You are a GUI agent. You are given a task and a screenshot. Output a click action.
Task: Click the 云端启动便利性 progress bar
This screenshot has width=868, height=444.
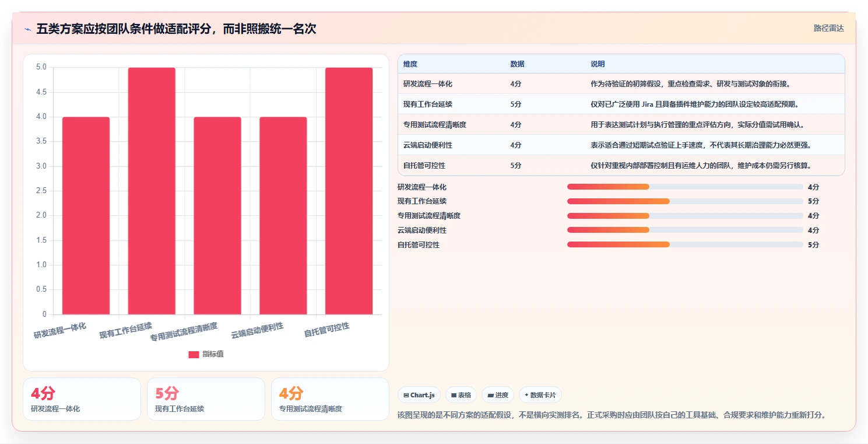pyautogui.click(x=685, y=230)
